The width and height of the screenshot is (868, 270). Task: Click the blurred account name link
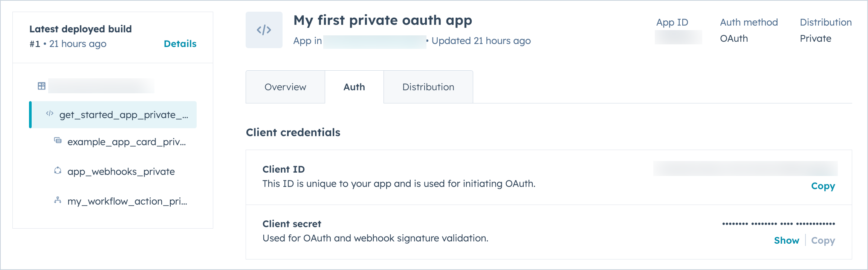coord(374,41)
